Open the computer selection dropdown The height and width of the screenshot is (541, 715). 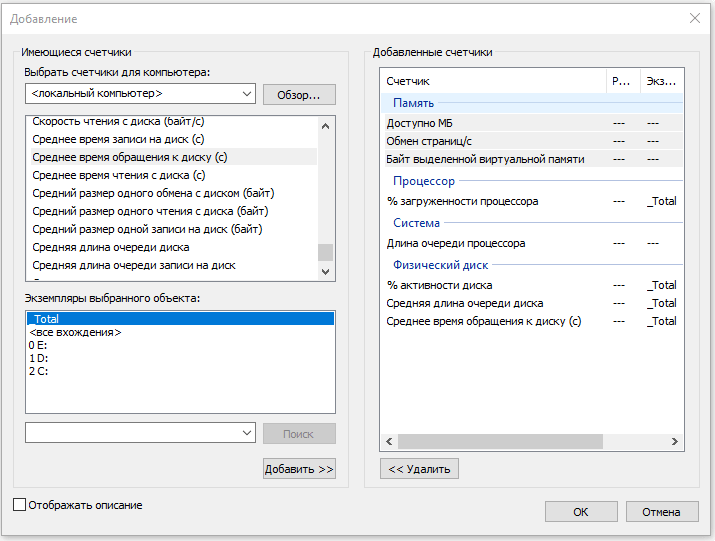pos(247,94)
